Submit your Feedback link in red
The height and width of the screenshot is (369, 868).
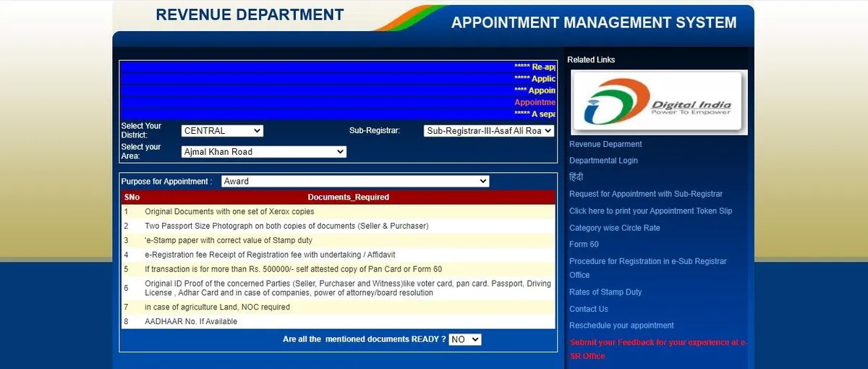tap(658, 342)
